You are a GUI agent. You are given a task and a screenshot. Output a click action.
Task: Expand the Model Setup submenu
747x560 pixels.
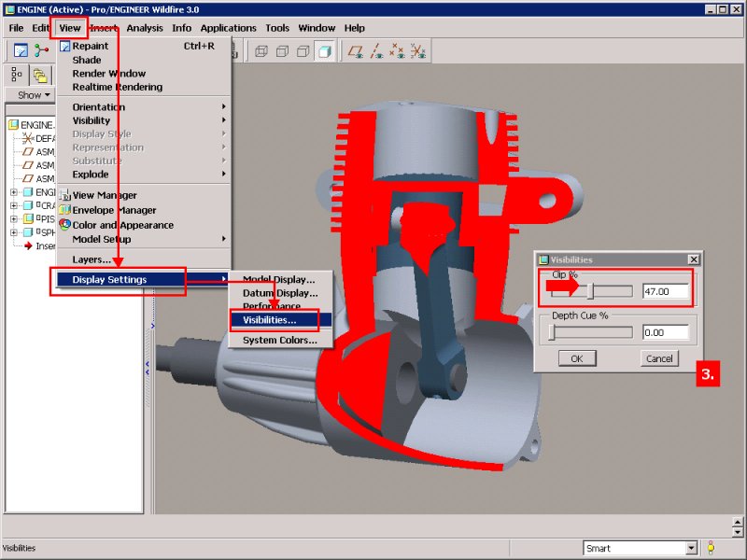[x=145, y=239]
